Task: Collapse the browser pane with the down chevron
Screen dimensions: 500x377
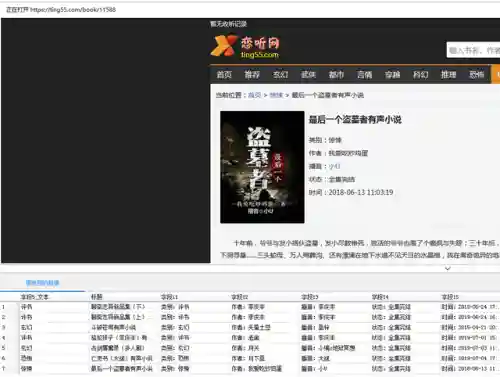Action: [448, 268]
